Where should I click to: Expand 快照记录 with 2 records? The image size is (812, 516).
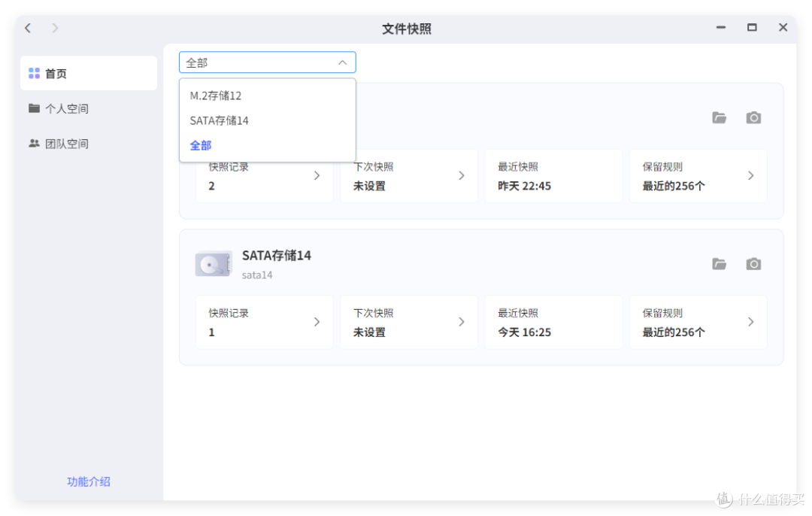[x=264, y=176]
